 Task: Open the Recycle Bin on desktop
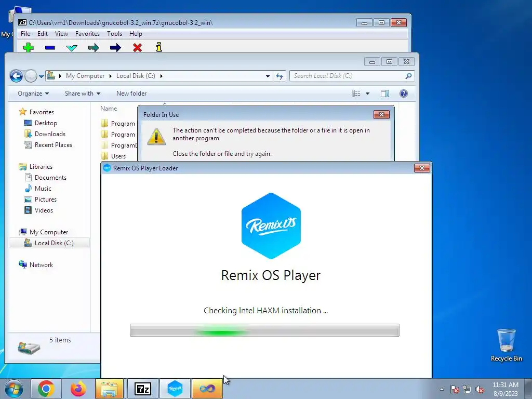(x=506, y=345)
